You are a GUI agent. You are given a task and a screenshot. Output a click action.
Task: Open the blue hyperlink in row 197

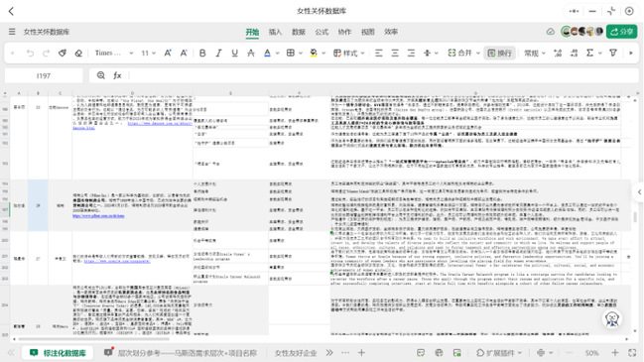(98, 216)
